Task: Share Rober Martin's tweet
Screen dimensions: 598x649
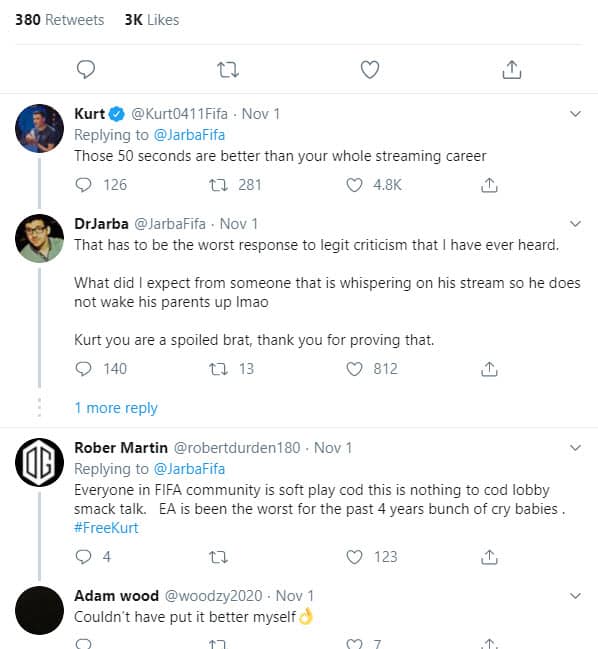Action: [x=489, y=557]
